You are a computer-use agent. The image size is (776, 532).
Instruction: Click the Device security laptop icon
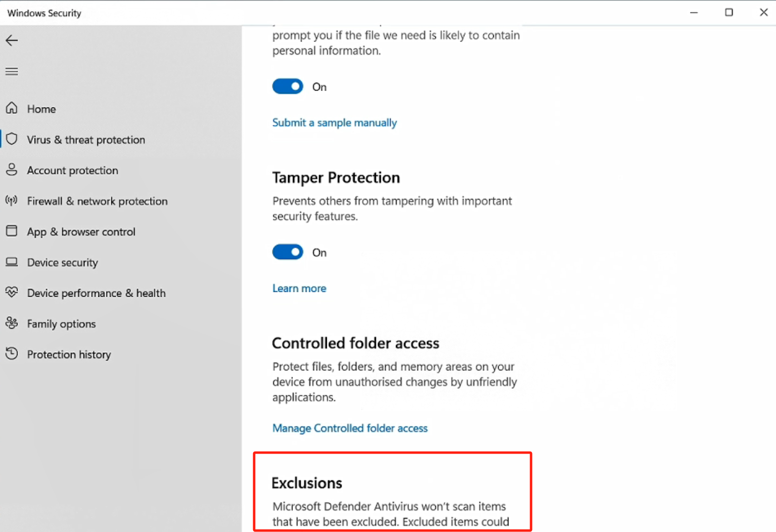click(x=12, y=262)
